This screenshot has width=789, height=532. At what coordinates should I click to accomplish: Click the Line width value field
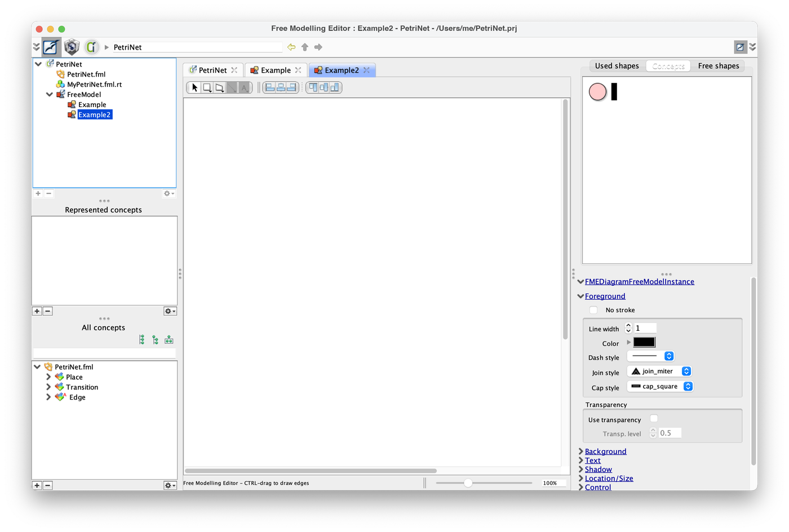(x=645, y=328)
